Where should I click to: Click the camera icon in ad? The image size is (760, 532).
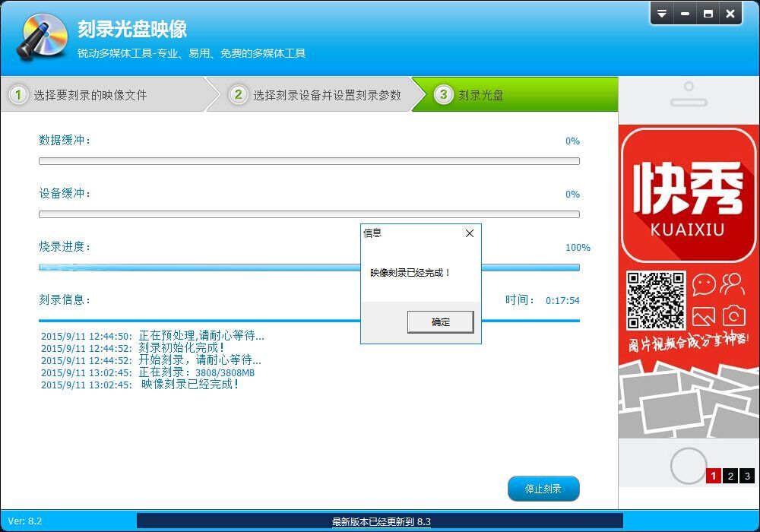click(x=733, y=316)
